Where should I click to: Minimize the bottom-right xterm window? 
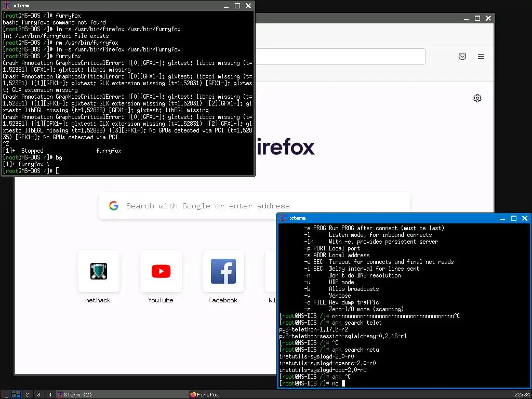pyautogui.click(x=502, y=219)
